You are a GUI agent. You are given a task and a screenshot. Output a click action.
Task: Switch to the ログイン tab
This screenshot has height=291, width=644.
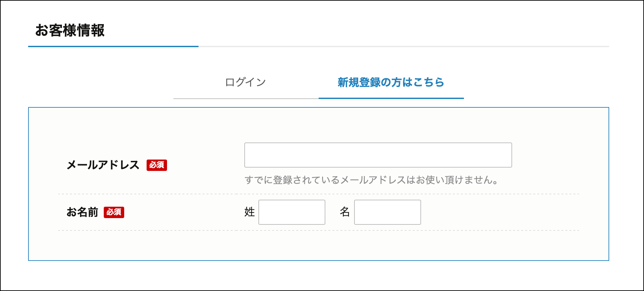pos(245,82)
